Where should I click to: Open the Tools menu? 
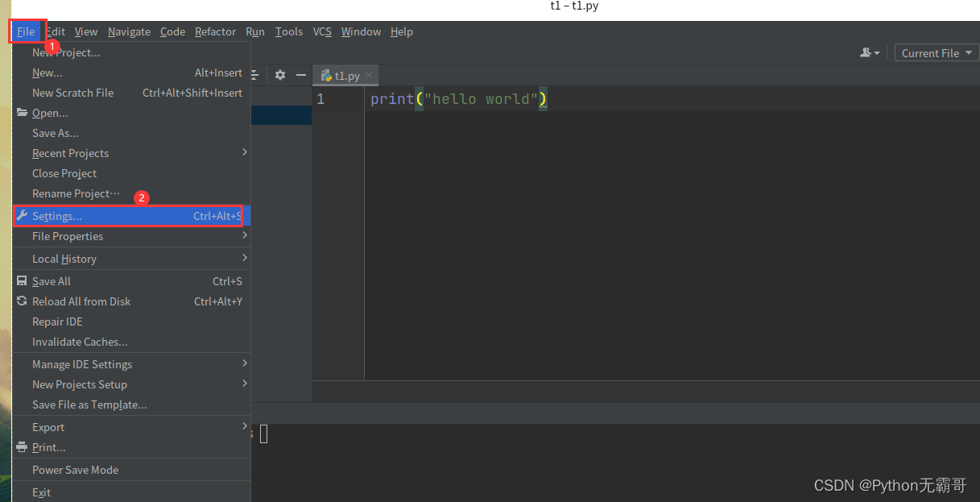click(289, 31)
